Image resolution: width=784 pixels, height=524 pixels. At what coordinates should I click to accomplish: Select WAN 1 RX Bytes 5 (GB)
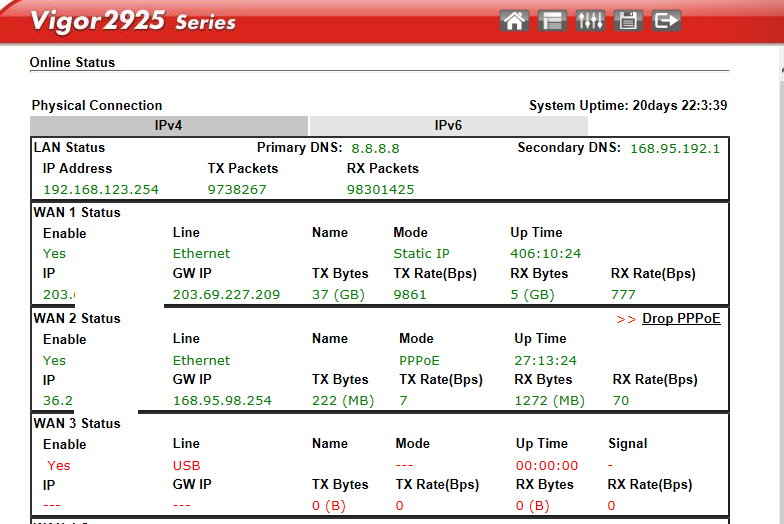click(x=532, y=294)
